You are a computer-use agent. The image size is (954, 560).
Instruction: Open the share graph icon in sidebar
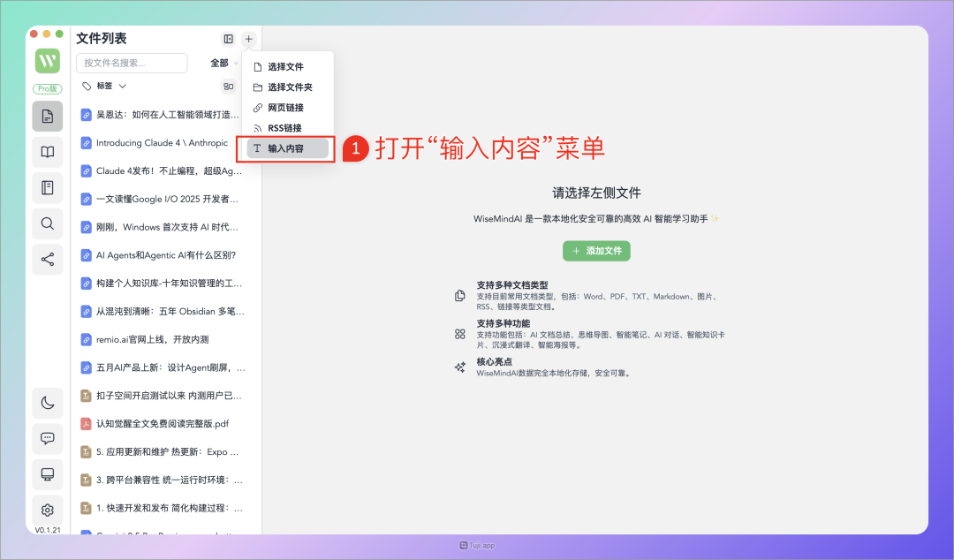coord(48,260)
